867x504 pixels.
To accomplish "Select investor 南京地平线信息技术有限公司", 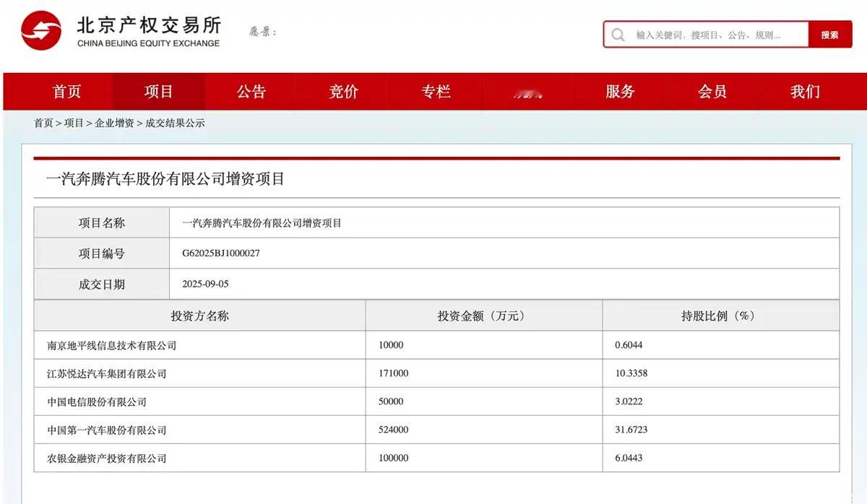I will point(111,345).
